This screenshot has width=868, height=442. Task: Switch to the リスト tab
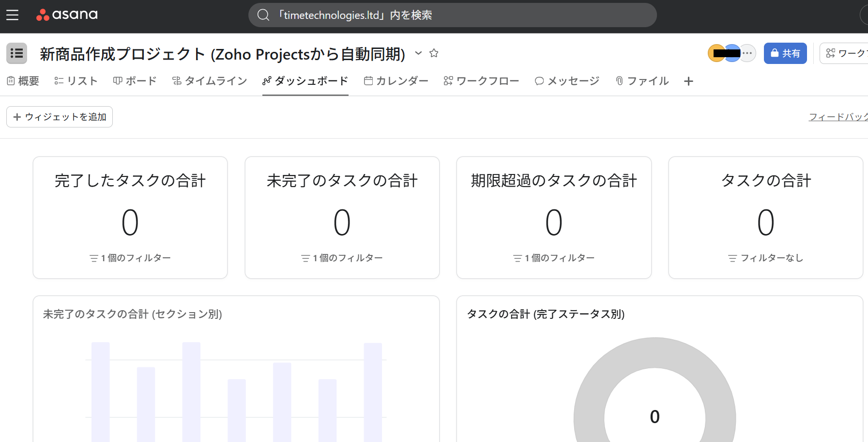click(76, 81)
